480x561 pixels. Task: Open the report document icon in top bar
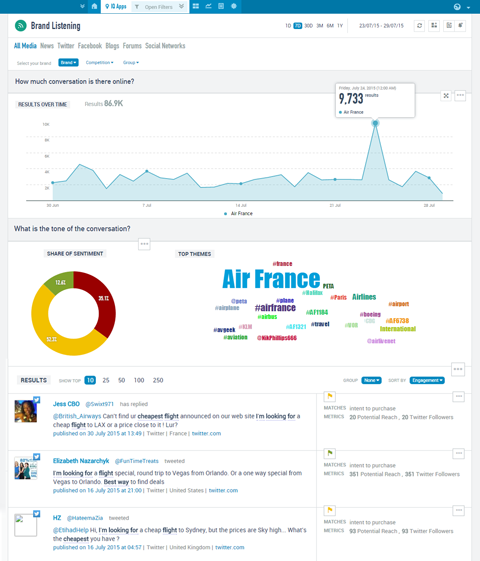click(x=221, y=6)
